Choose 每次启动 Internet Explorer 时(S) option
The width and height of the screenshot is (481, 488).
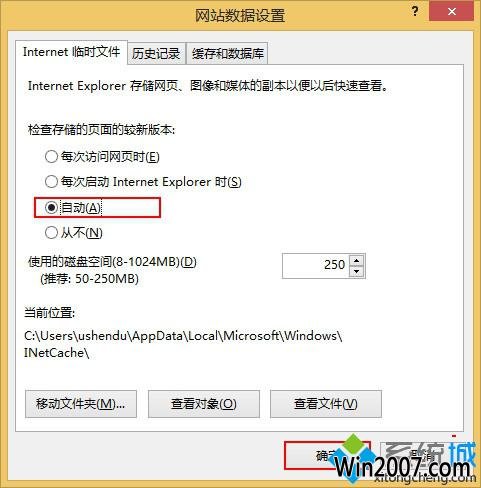(143, 182)
